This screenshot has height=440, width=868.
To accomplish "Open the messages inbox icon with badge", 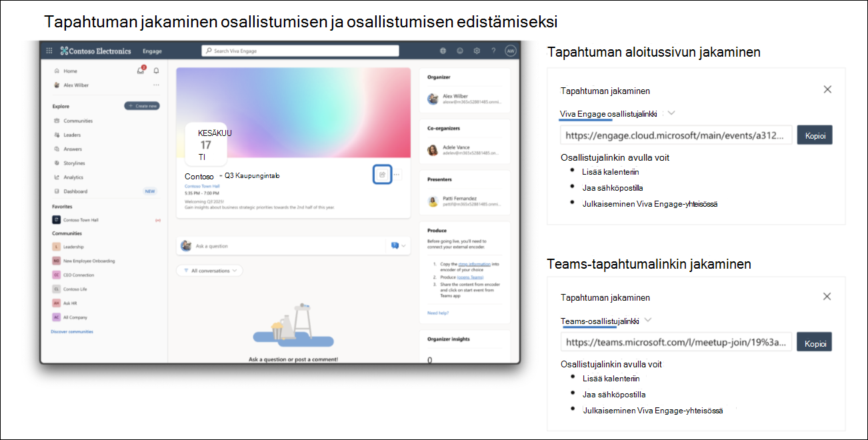I will coord(141,70).
